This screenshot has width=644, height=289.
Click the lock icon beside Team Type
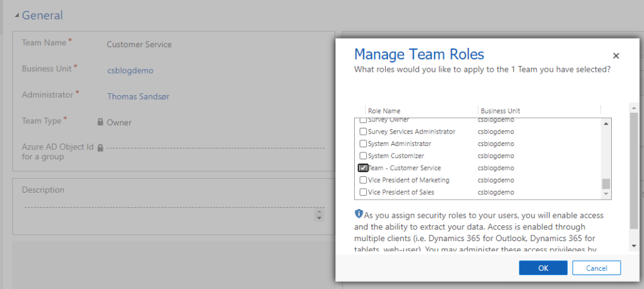(x=100, y=122)
